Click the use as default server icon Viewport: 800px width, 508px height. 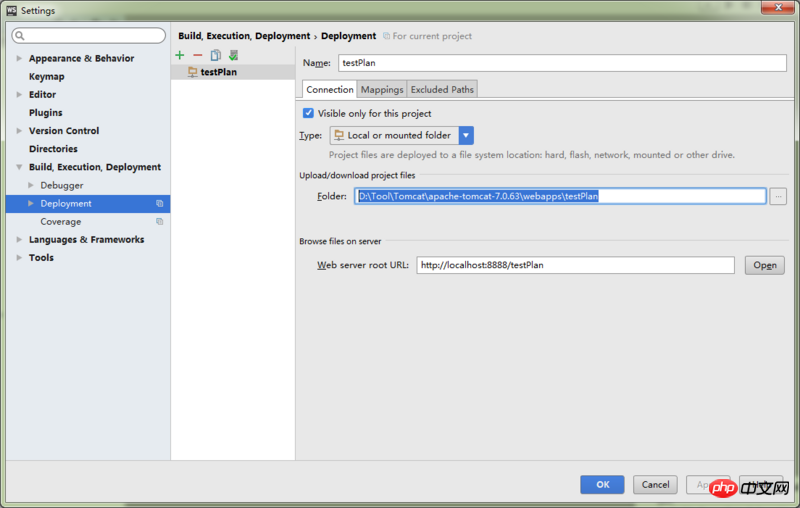click(233, 55)
